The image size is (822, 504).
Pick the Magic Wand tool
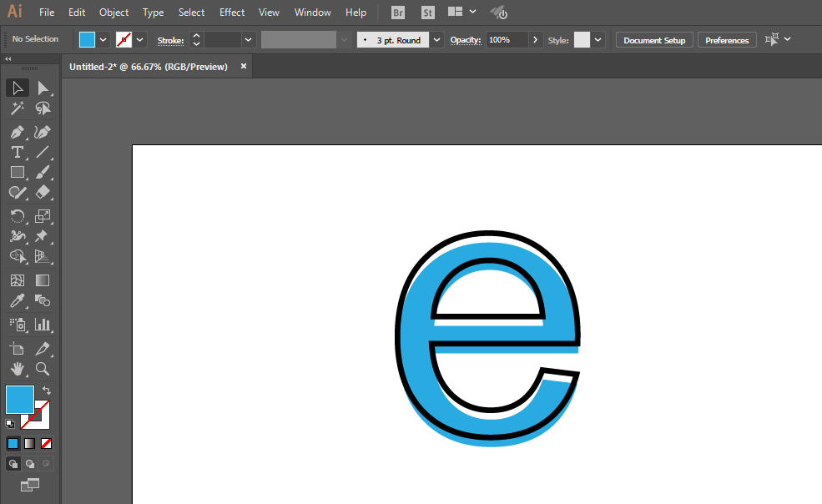pos(17,108)
